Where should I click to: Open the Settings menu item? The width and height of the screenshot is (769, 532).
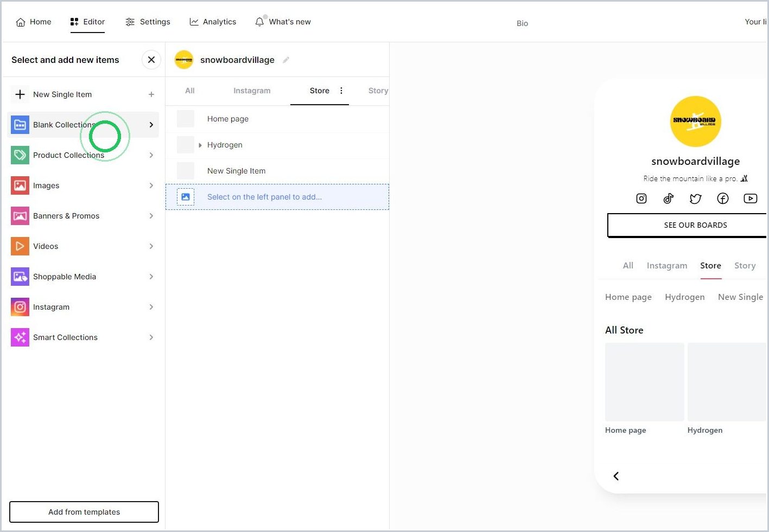point(148,22)
